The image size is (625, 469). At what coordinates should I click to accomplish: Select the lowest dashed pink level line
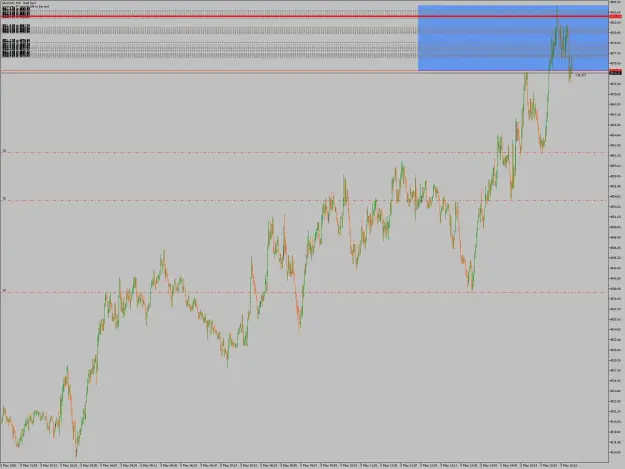[305, 293]
